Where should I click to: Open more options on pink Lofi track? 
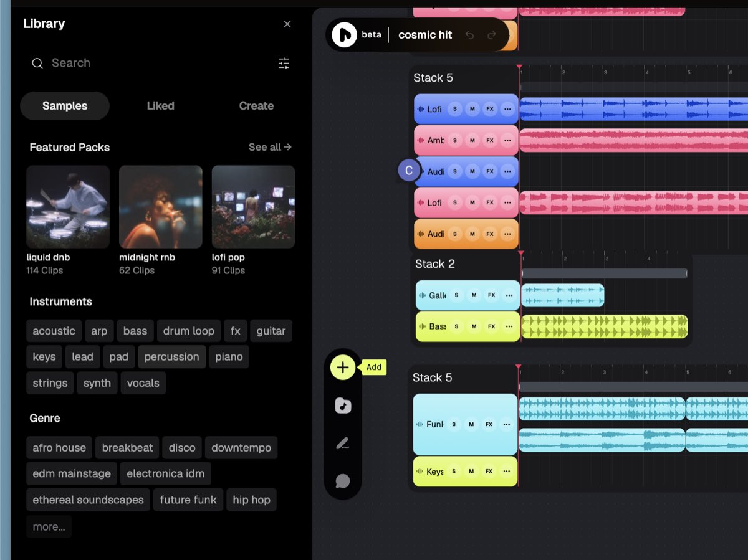507,202
